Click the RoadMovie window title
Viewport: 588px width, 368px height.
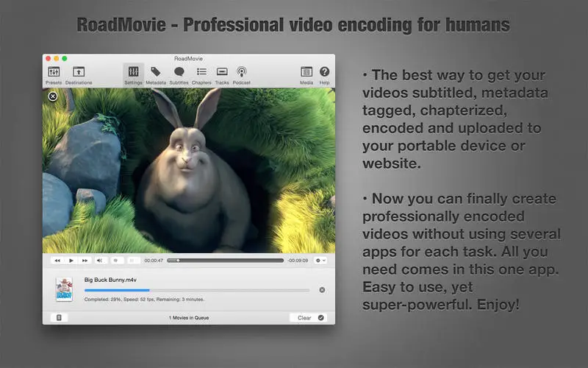coord(189,59)
